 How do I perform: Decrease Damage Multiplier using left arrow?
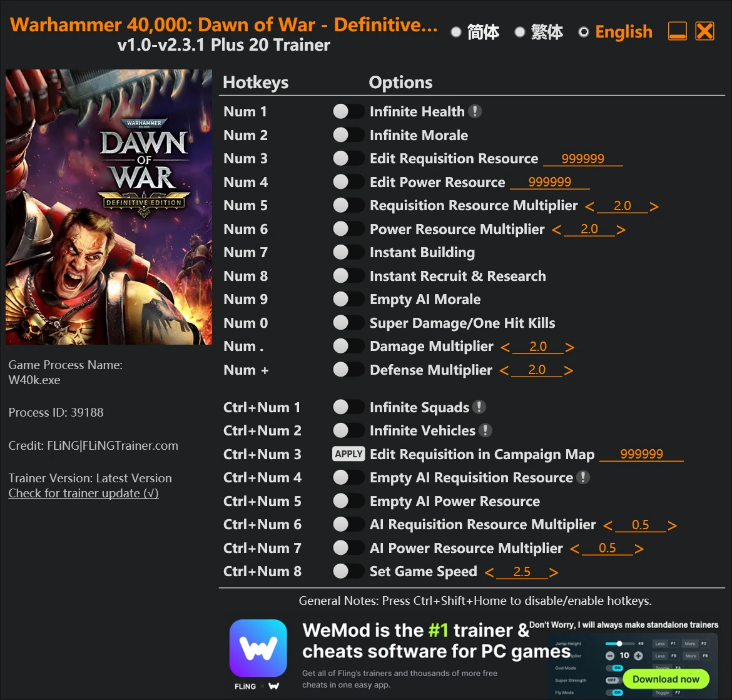[506, 346]
